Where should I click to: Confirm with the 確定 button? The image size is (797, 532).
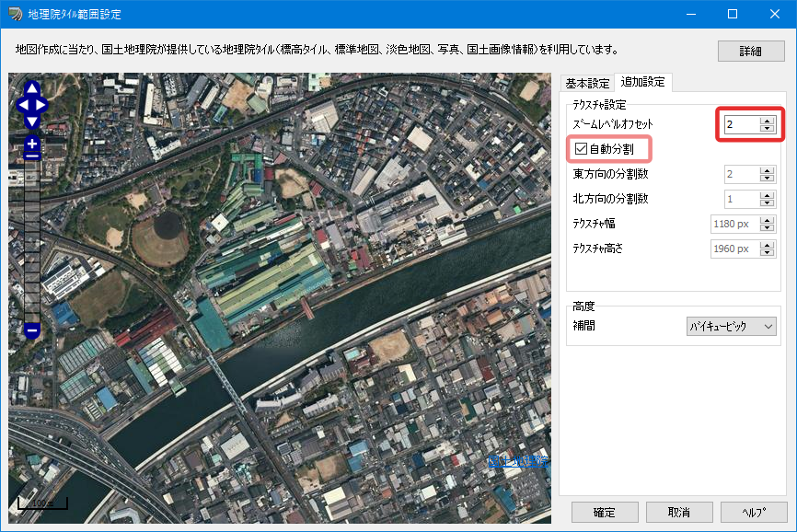pyautogui.click(x=605, y=512)
